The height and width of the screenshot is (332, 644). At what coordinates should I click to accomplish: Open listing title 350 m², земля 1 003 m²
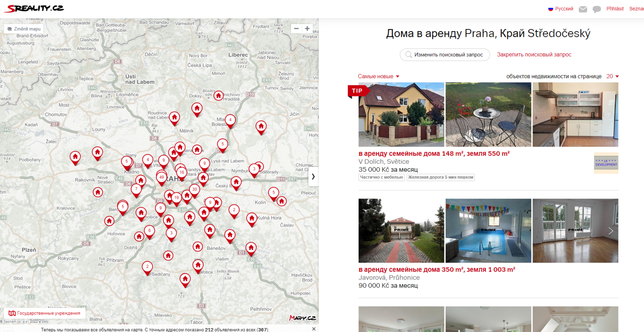pyautogui.click(x=437, y=270)
